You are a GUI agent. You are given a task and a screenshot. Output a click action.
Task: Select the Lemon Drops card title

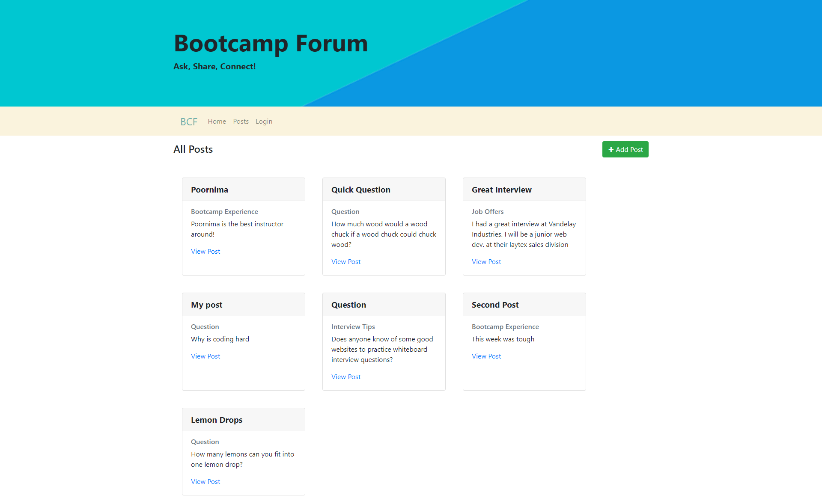(217, 420)
